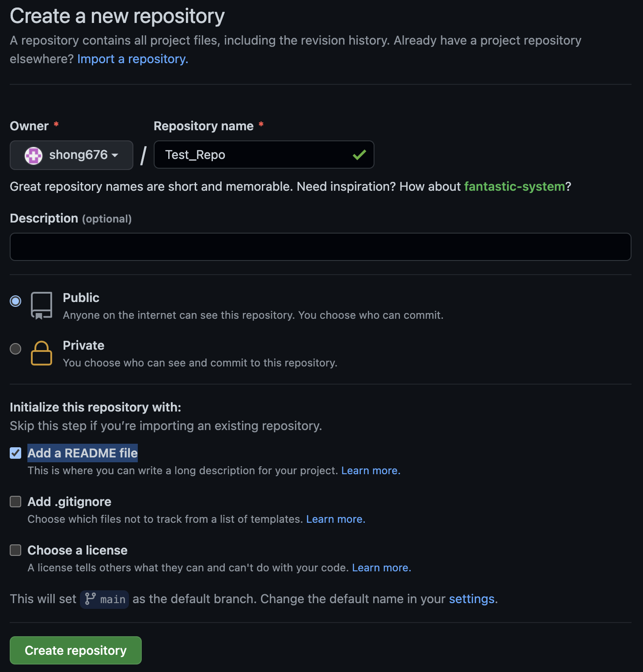The width and height of the screenshot is (643, 672).
Task: Open the settings link for default branch
Action: [x=472, y=599]
